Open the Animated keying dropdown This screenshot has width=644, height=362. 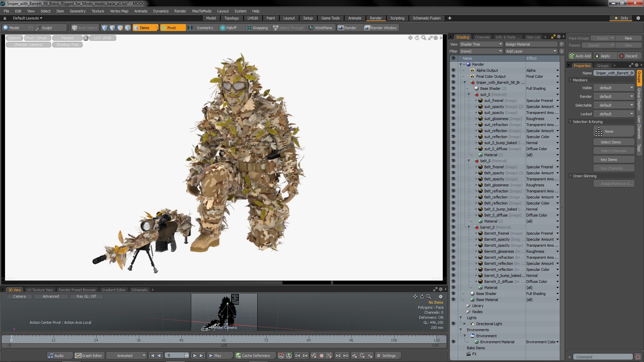126,356
